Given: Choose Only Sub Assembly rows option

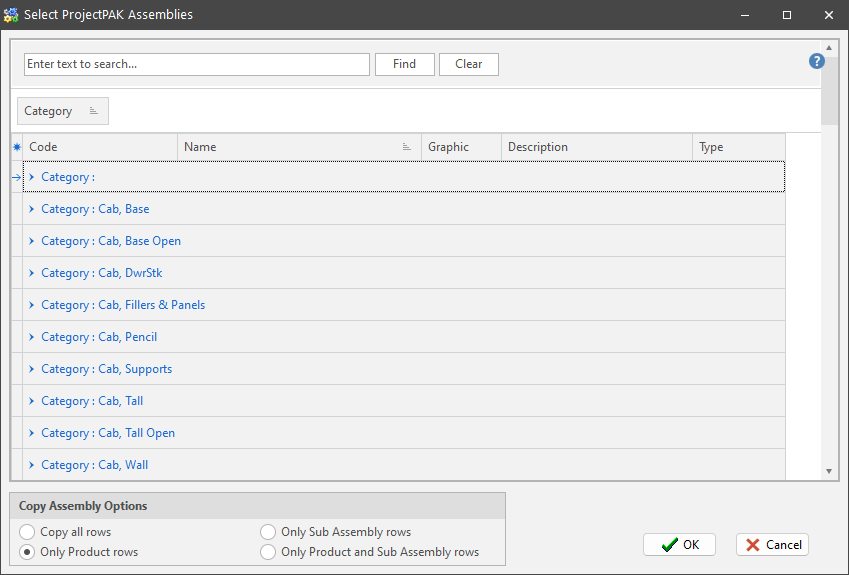Looking at the screenshot, I should pos(268,532).
